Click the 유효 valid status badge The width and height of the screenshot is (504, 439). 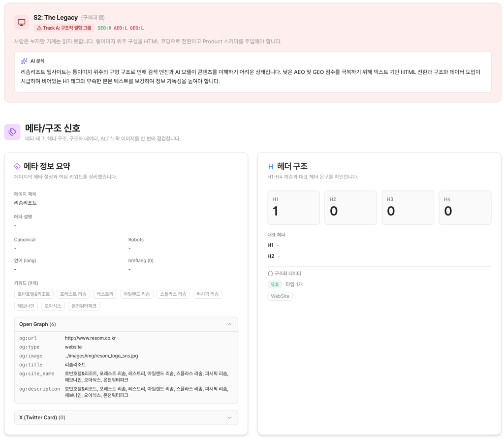275,284
